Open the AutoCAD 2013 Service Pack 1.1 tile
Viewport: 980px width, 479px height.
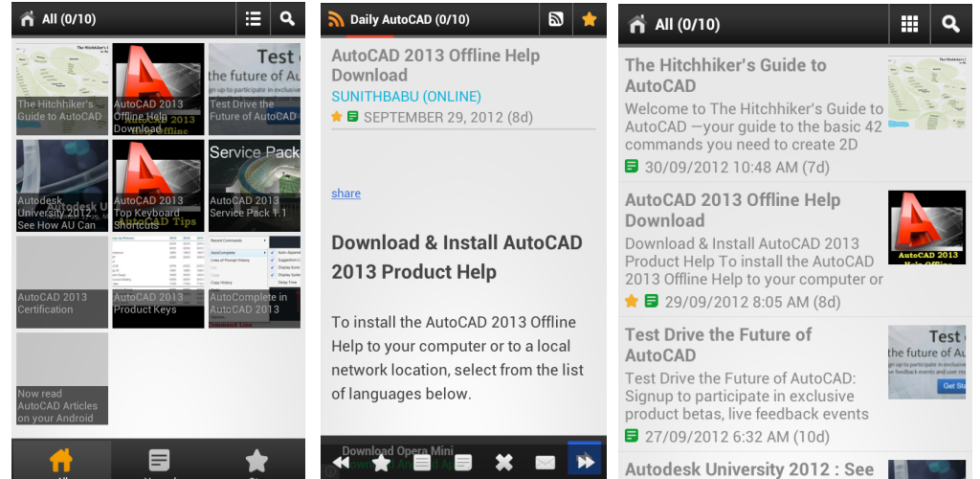pyautogui.click(x=255, y=186)
